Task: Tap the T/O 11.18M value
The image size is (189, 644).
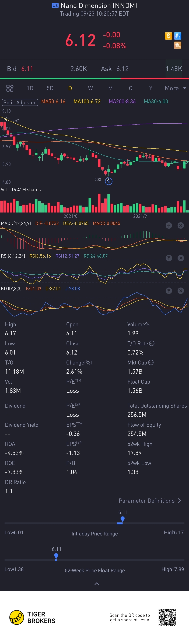Action: click(x=15, y=372)
